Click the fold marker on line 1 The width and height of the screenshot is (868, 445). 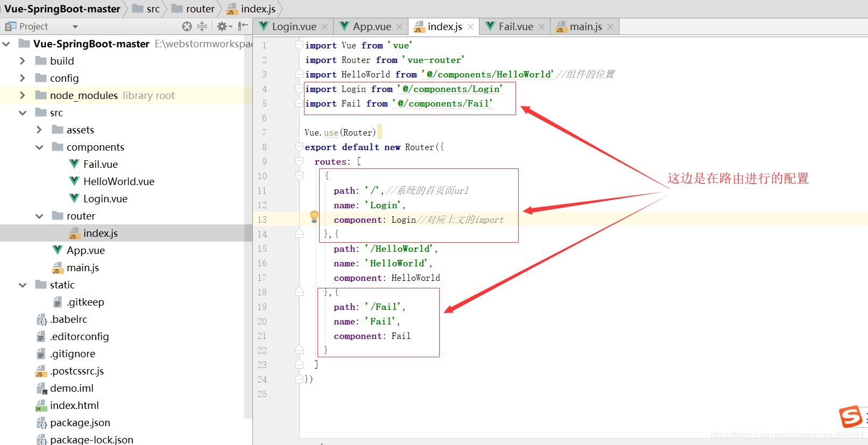pos(299,45)
